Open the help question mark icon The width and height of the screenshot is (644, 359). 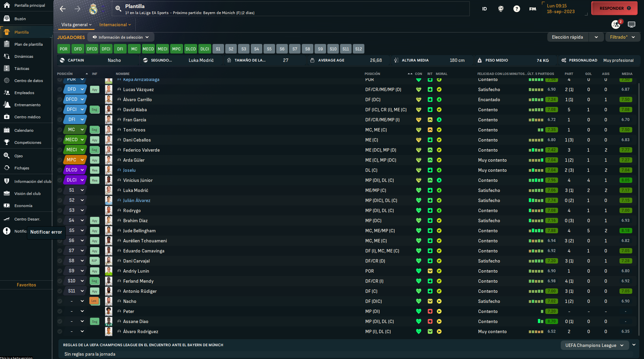(517, 9)
